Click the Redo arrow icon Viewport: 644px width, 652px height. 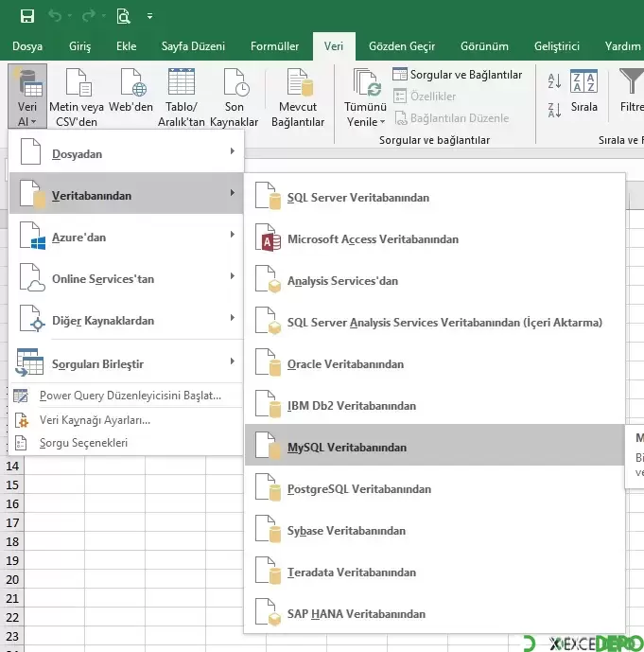pyautogui.click(x=89, y=16)
